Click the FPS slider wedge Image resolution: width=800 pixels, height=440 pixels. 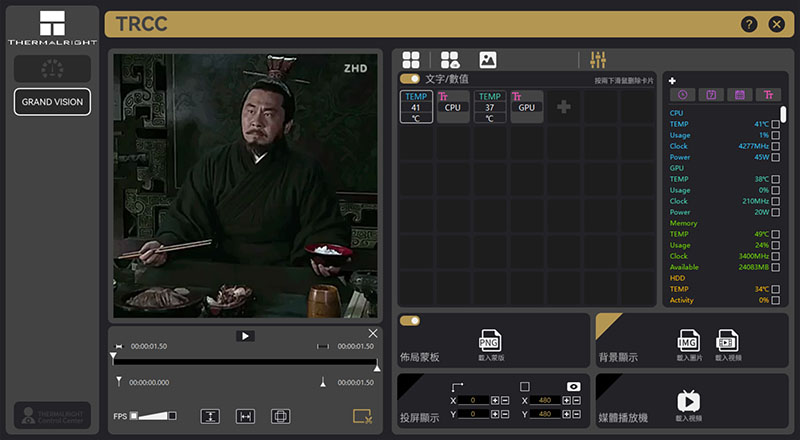(x=153, y=416)
